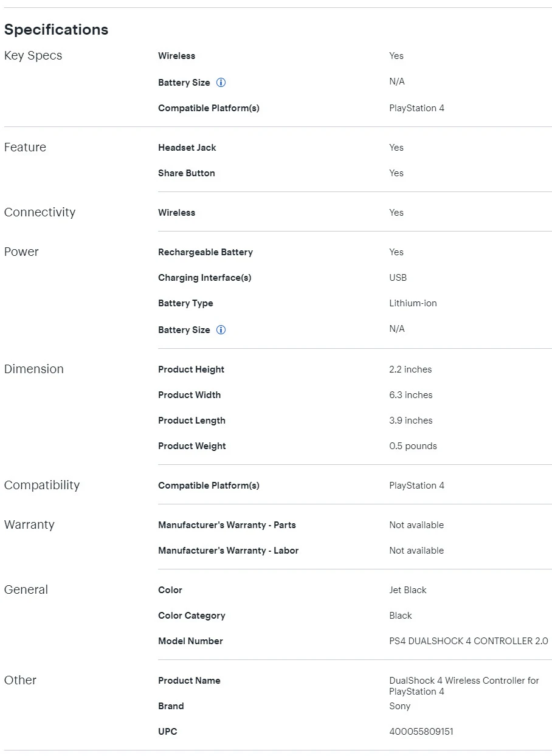Click the Sony brand value
Image resolution: width=552 pixels, height=756 pixels.
point(400,706)
